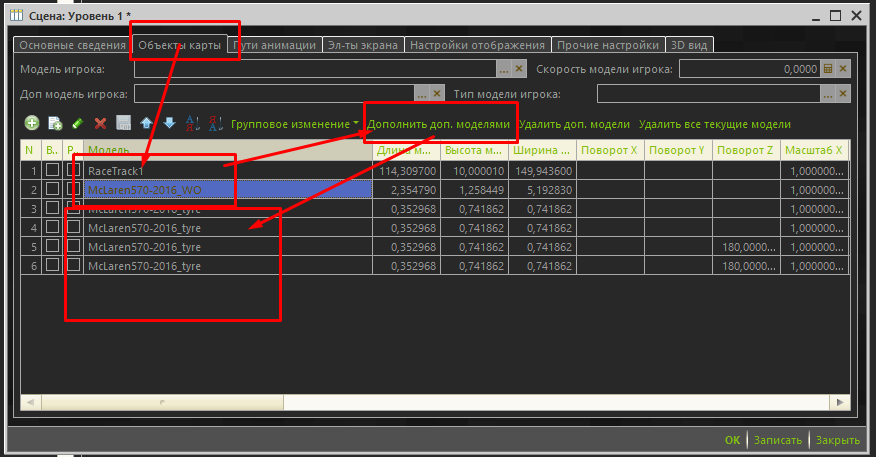
Task: Click the Удалить все текущие модели command
Action: (x=715, y=124)
